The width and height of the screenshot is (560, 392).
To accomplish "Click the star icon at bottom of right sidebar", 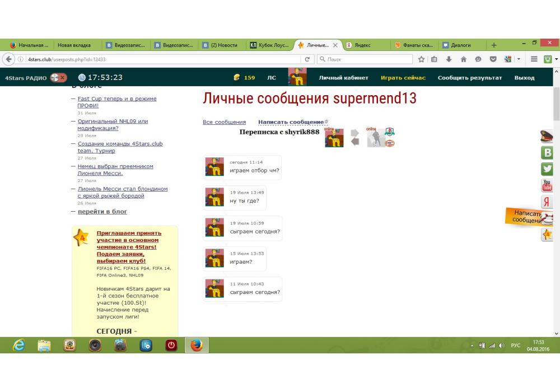I will [x=547, y=235].
